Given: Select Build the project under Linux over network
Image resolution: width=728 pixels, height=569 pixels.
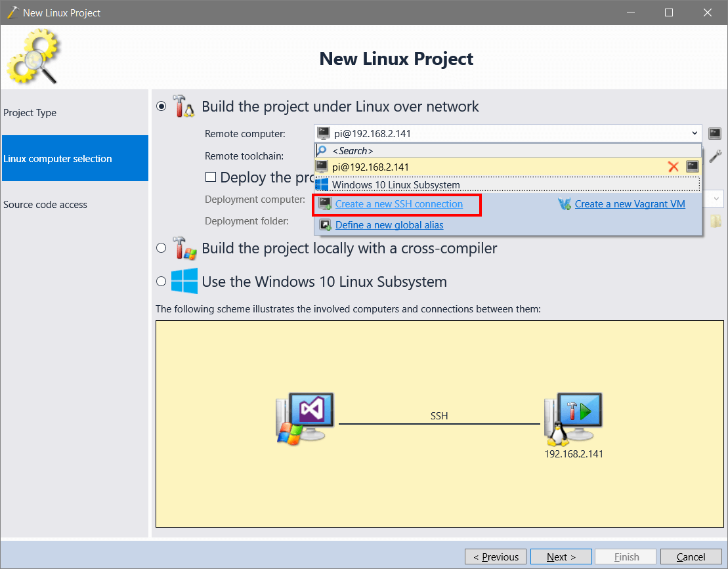Looking at the screenshot, I should click(161, 107).
